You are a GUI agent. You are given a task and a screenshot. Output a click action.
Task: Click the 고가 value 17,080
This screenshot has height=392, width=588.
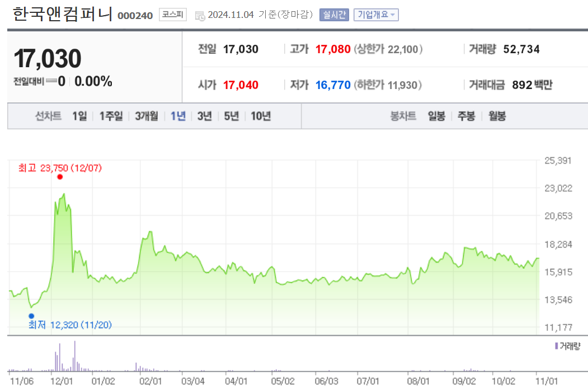point(333,49)
